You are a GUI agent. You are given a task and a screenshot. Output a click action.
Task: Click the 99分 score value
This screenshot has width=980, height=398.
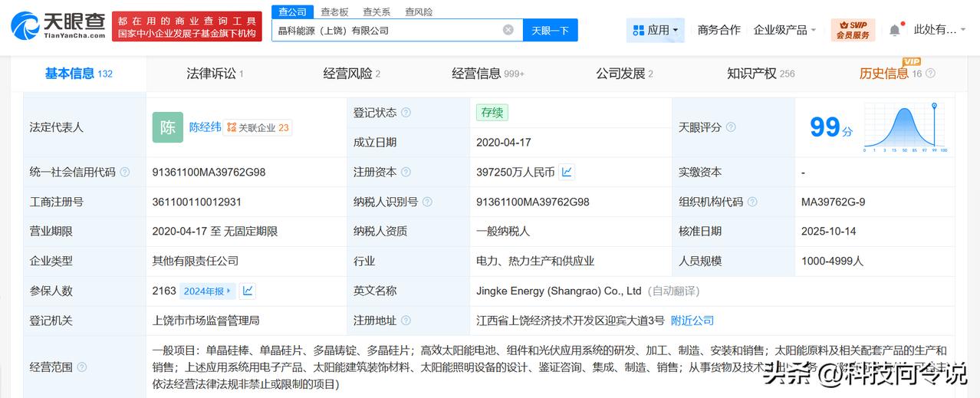pos(832,127)
